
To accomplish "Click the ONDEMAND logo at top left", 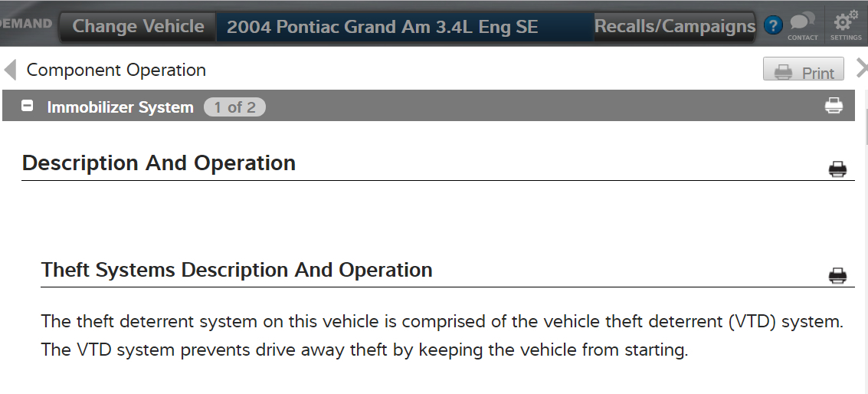I will (x=26, y=24).
